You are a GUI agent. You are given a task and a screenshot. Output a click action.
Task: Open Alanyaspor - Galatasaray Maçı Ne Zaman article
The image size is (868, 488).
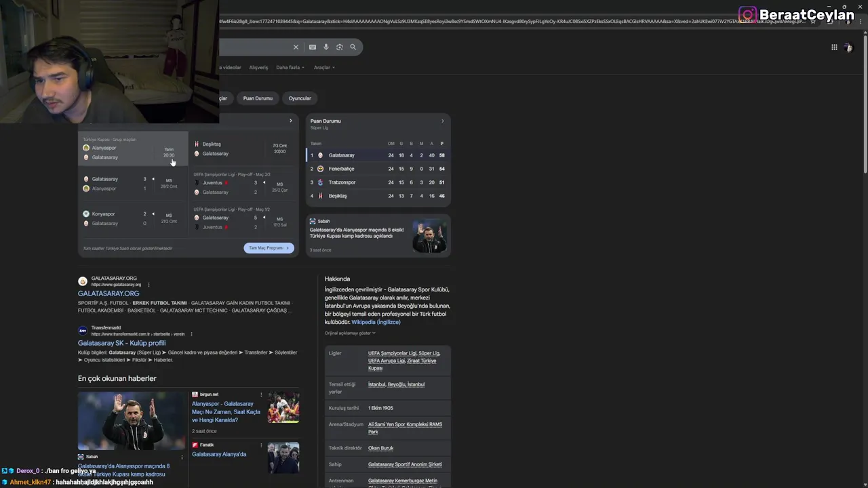(x=226, y=411)
